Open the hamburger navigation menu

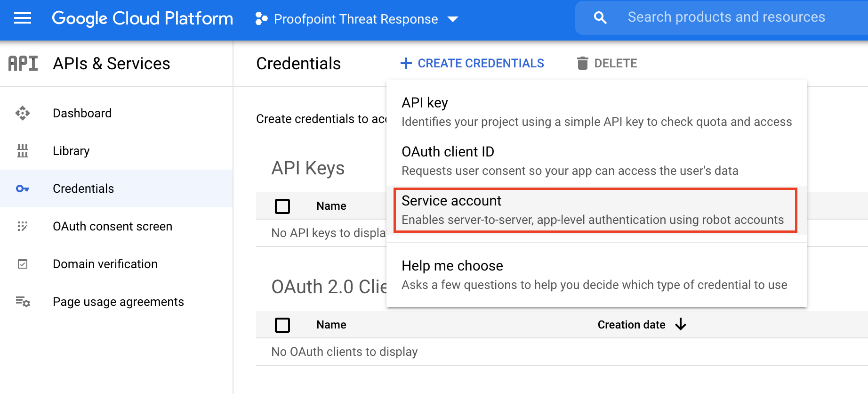click(23, 18)
